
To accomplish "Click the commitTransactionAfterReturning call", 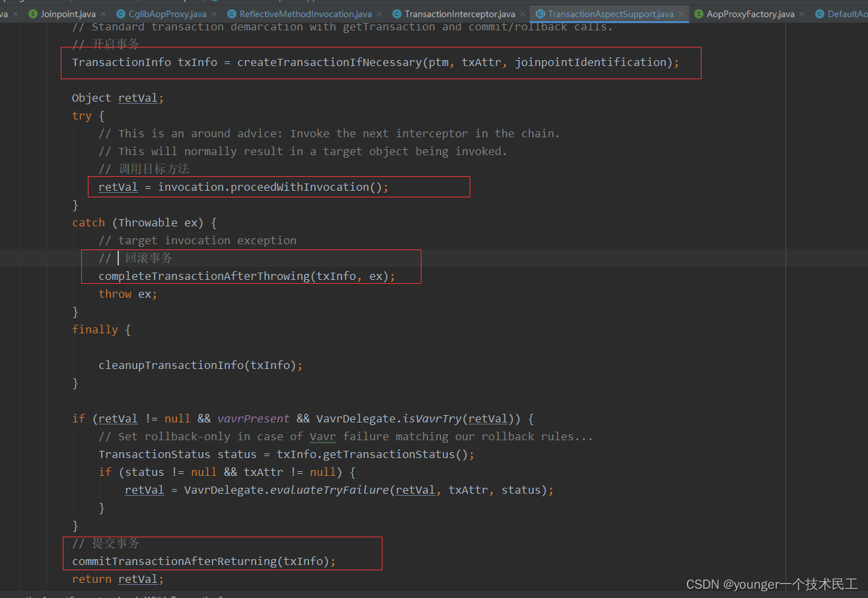I will pyautogui.click(x=203, y=561).
